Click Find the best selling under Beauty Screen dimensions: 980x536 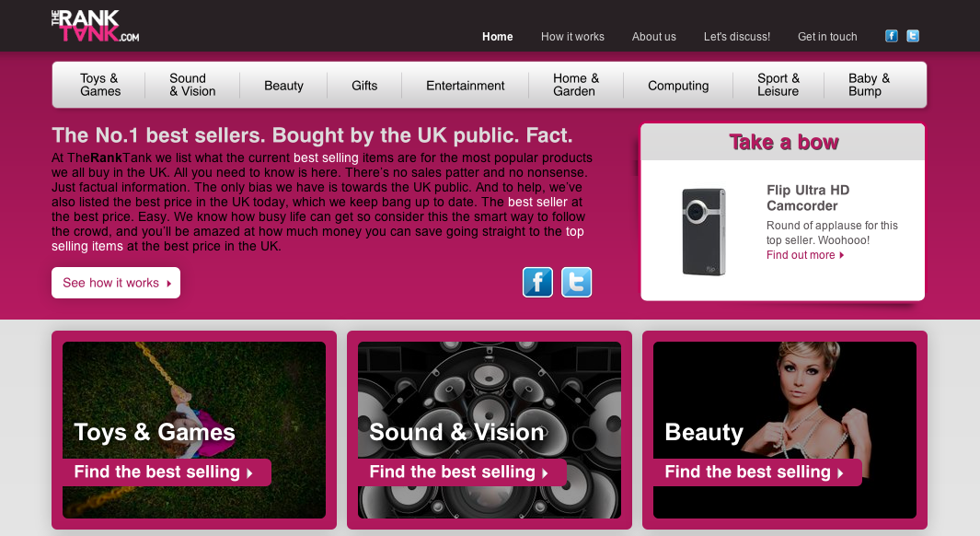pos(757,472)
